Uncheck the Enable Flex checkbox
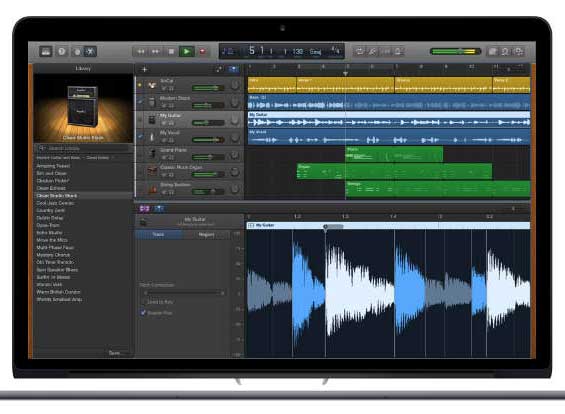 143,313
